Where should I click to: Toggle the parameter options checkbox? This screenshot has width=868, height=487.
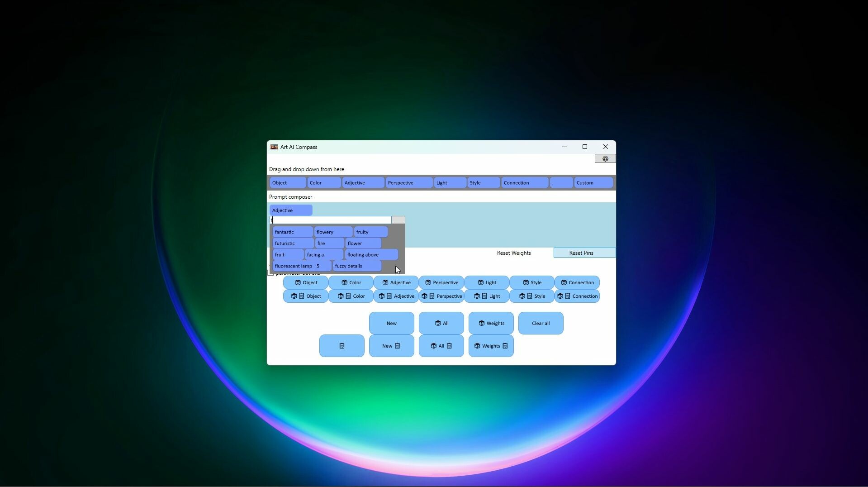pyautogui.click(x=270, y=273)
